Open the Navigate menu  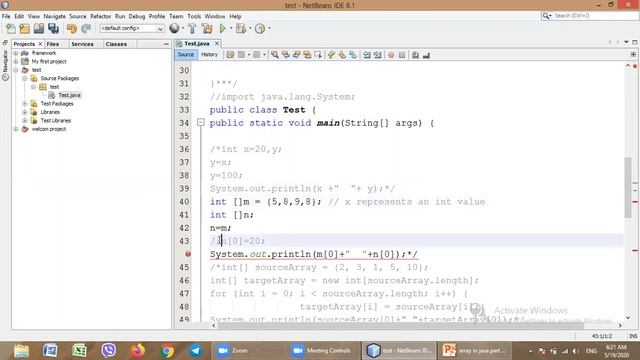54,16
